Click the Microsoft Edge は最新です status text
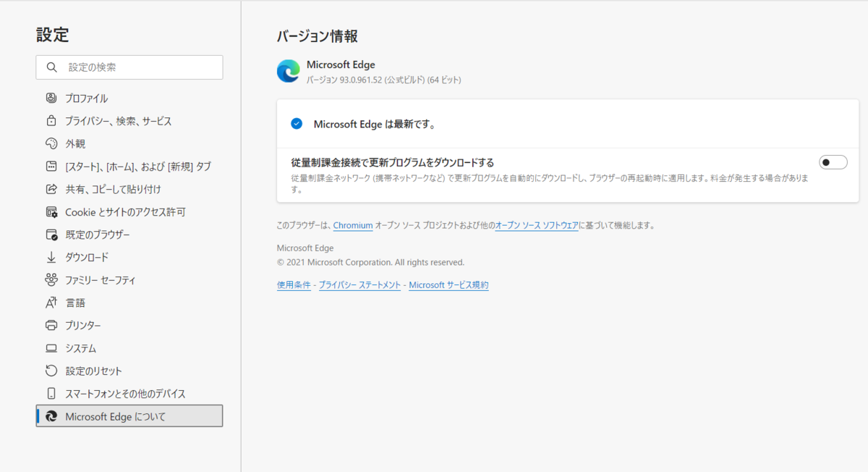This screenshot has height=472, width=868. tap(374, 124)
